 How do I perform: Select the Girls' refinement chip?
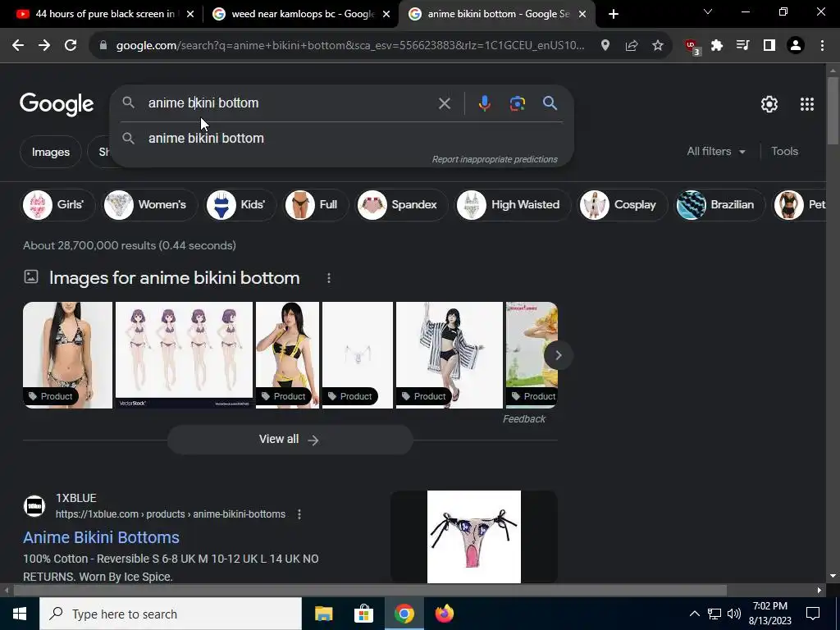(x=58, y=204)
